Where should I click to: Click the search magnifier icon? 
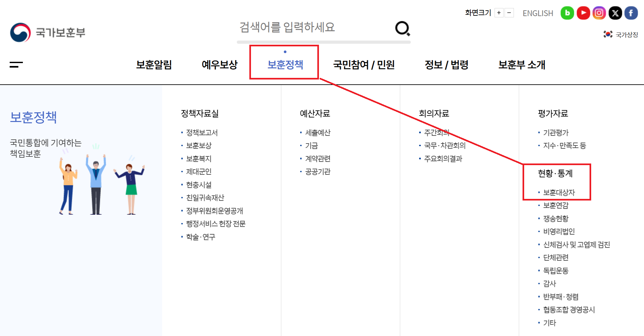coord(403,29)
